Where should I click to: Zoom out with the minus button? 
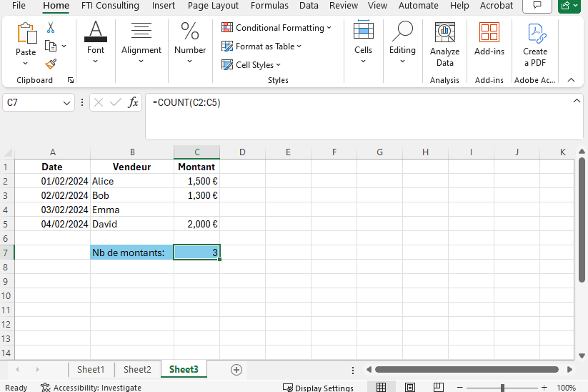pos(459,388)
